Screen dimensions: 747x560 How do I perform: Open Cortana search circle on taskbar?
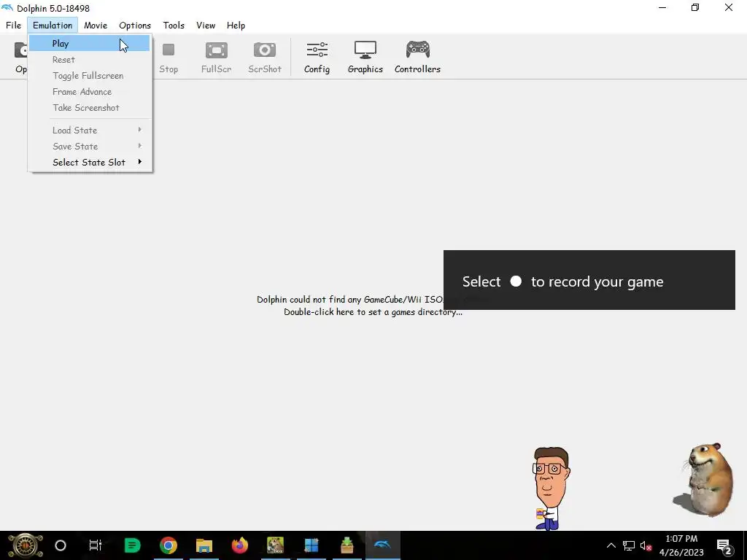coord(61,545)
